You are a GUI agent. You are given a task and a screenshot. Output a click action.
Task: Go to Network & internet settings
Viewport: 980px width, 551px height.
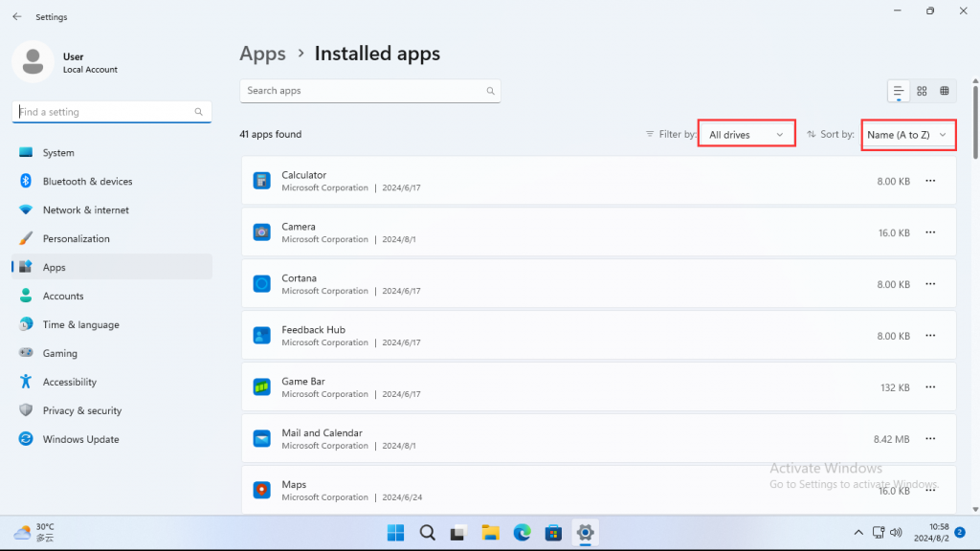click(112, 209)
